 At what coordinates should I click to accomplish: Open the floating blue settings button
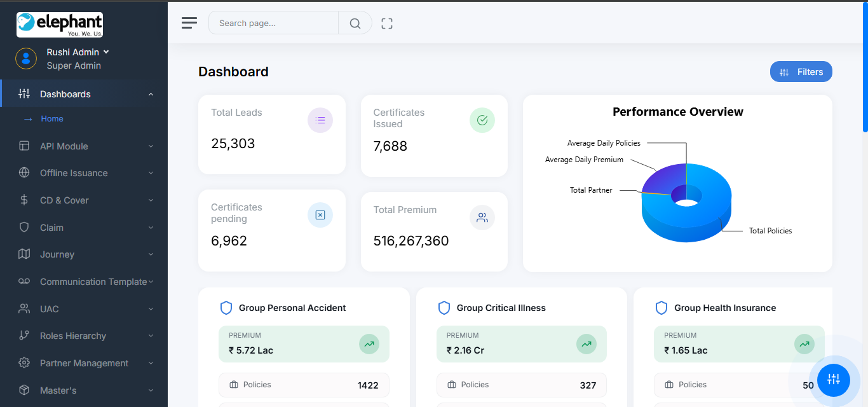[834, 380]
